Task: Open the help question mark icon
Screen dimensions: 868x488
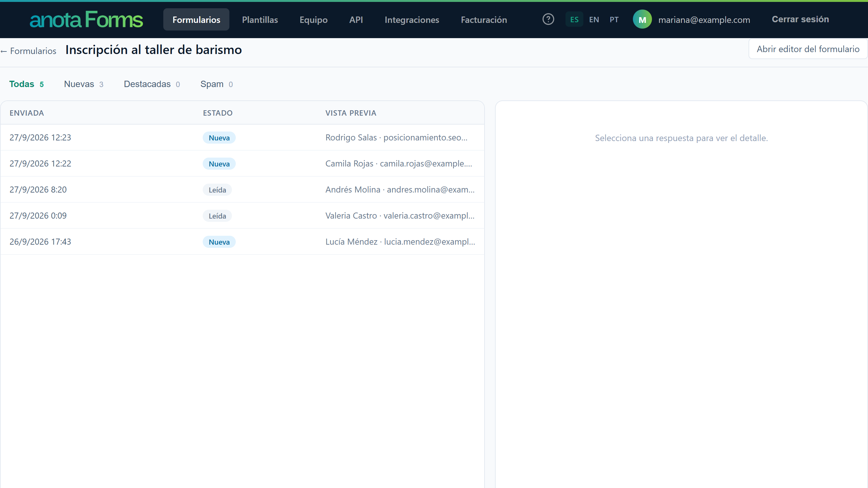Action: pyautogui.click(x=548, y=19)
